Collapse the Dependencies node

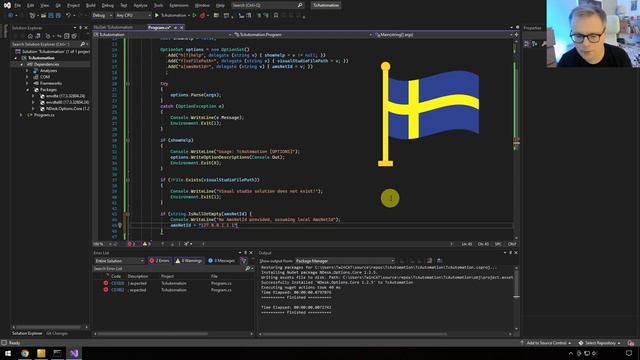22,64
